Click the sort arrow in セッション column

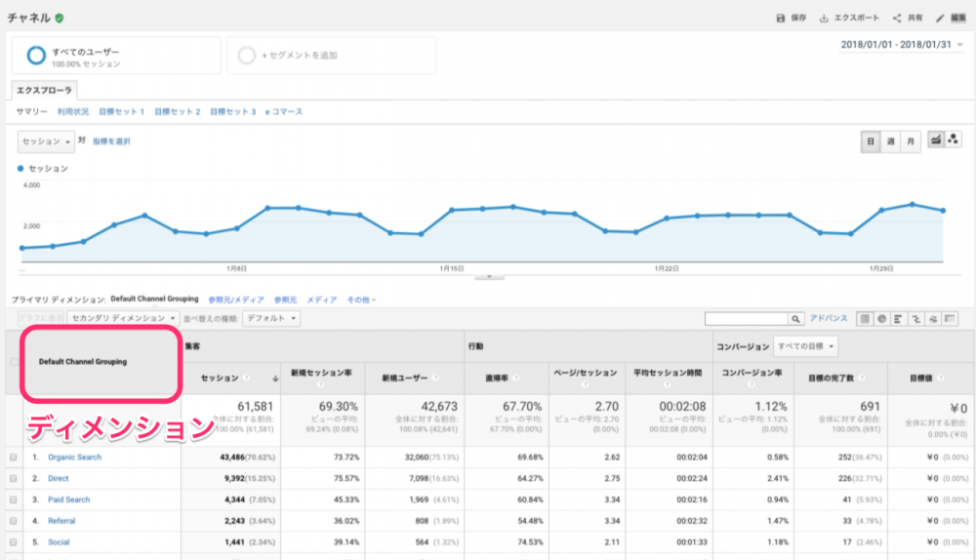pyautogui.click(x=275, y=379)
